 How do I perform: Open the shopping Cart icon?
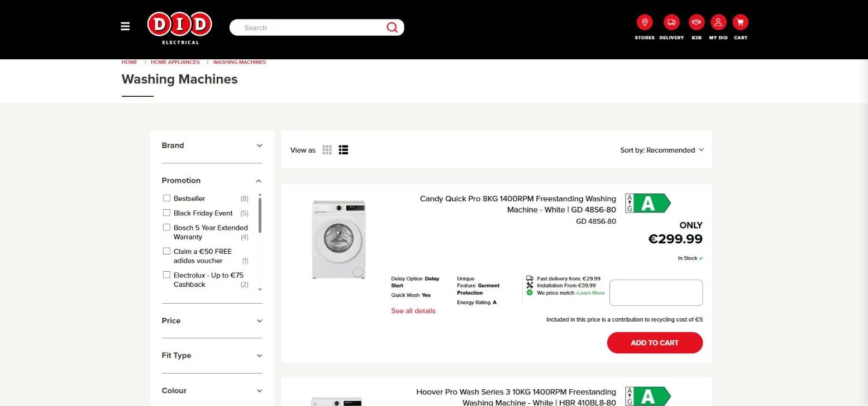click(x=741, y=22)
